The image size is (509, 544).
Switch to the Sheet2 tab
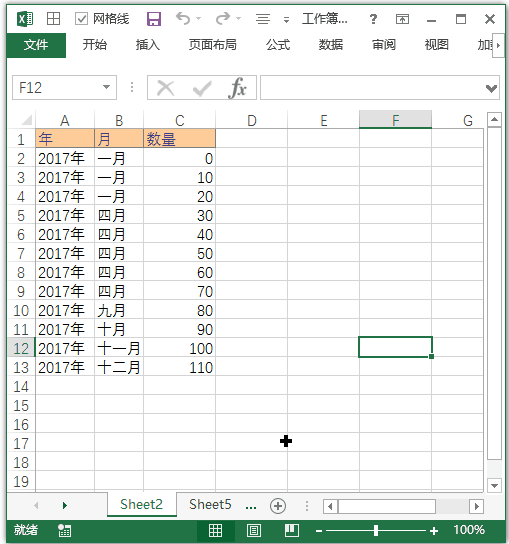[x=142, y=504]
